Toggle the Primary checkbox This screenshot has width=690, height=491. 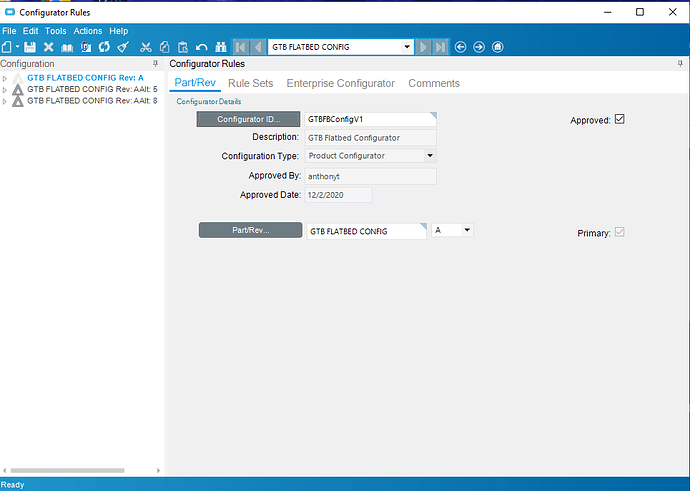620,232
